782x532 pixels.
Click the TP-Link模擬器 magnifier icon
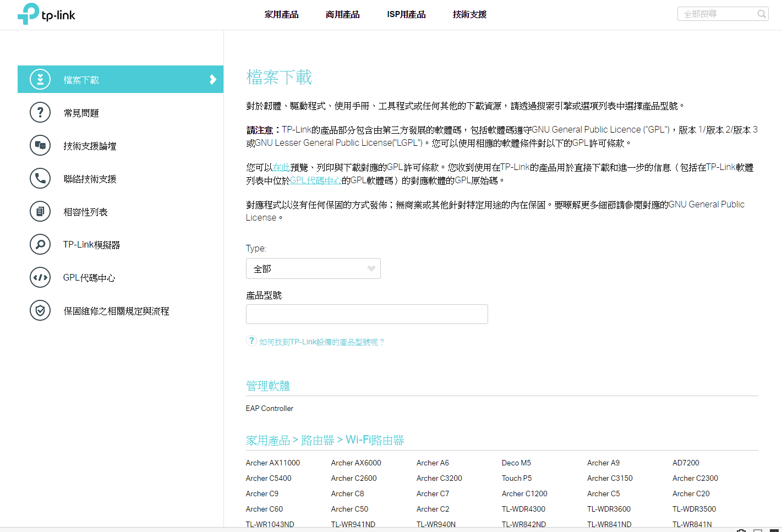click(x=40, y=244)
